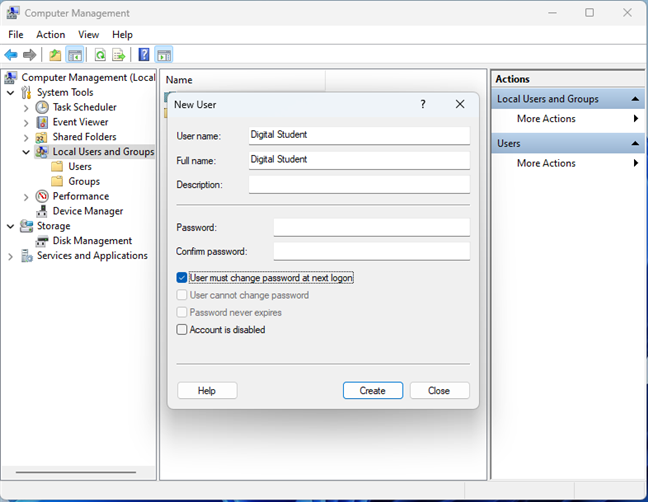
Task: Expand the Task Scheduler tree node
Action: [26, 107]
